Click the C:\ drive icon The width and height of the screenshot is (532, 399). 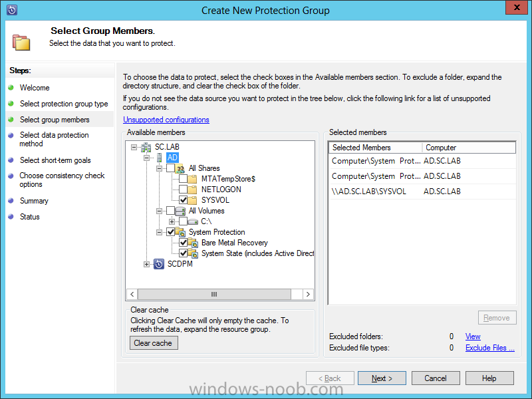(x=193, y=221)
